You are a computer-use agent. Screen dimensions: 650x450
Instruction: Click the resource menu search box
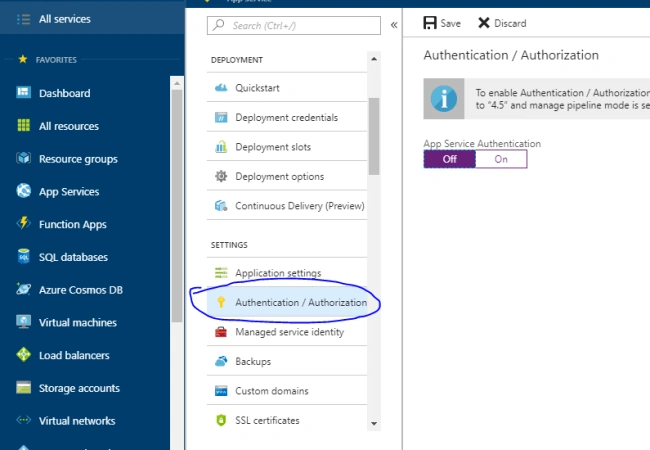tap(293, 25)
